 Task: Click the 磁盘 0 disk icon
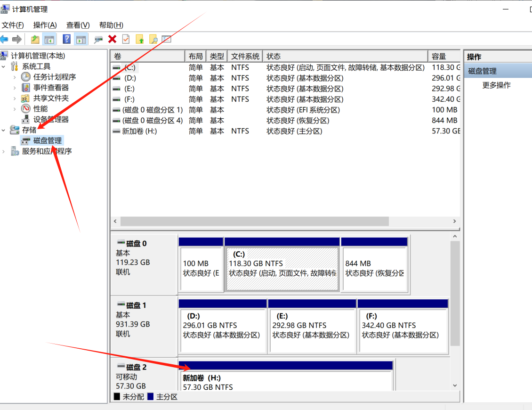coord(121,243)
